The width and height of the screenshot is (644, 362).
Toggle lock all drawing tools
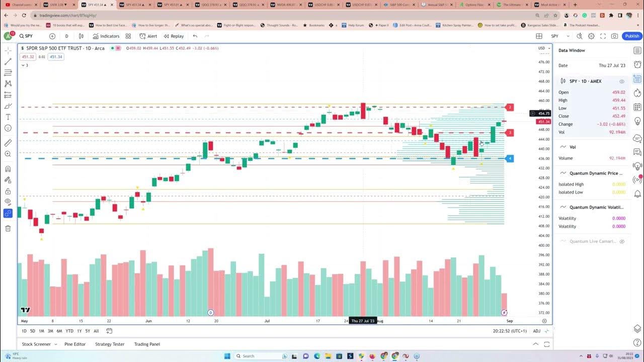tap(8, 191)
